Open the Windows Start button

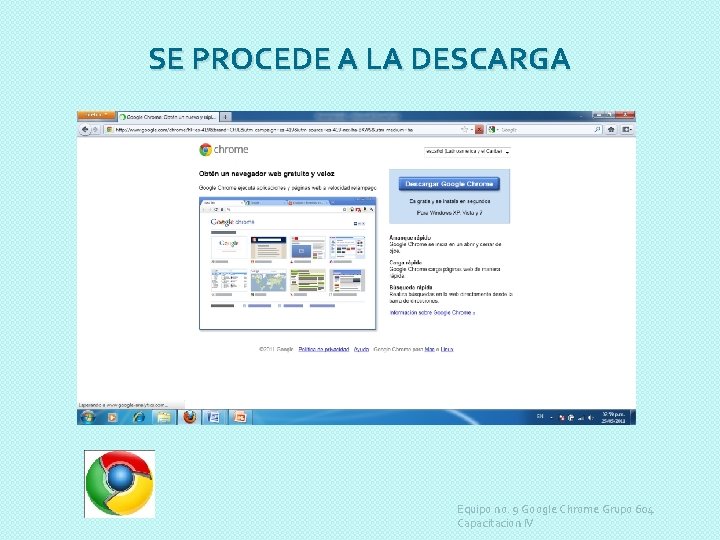tap(87, 417)
